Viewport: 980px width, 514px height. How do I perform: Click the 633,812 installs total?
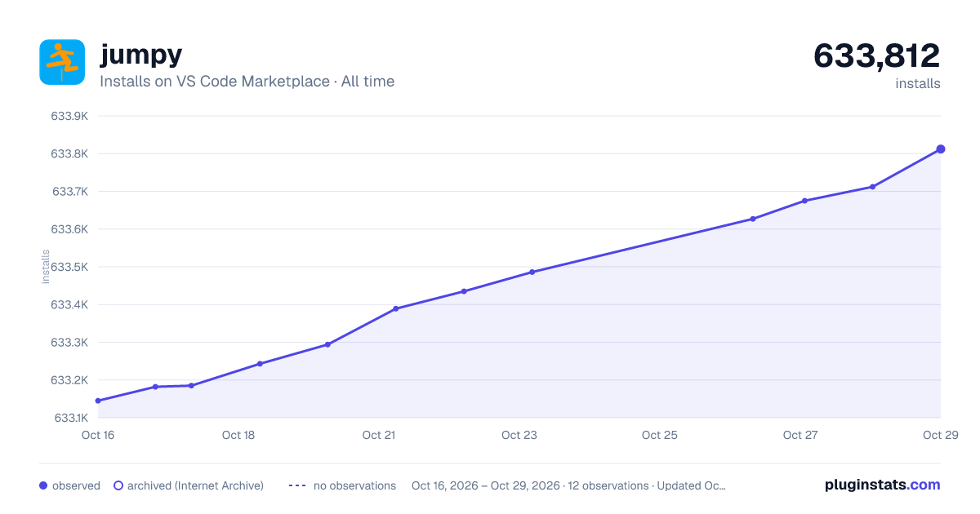[877, 56]
